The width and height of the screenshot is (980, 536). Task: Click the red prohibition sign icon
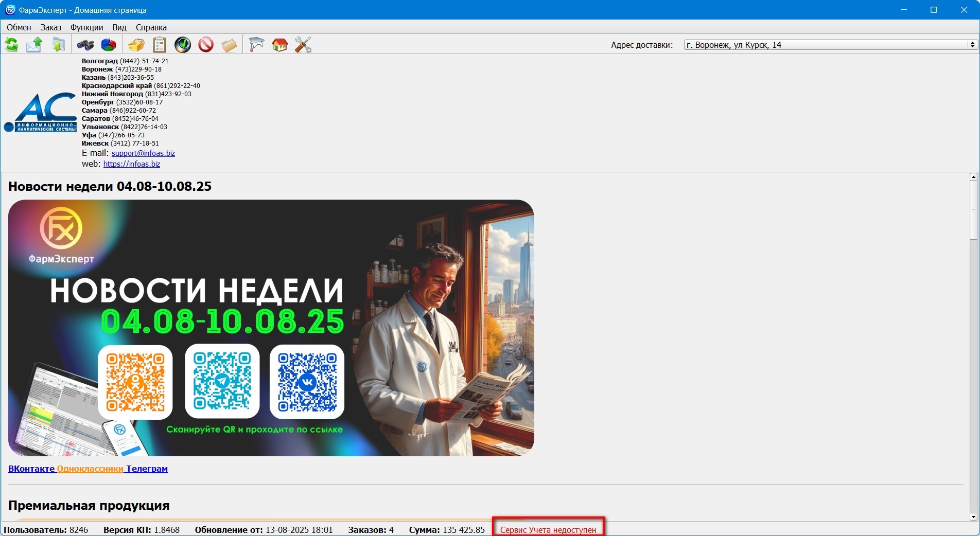206,45
